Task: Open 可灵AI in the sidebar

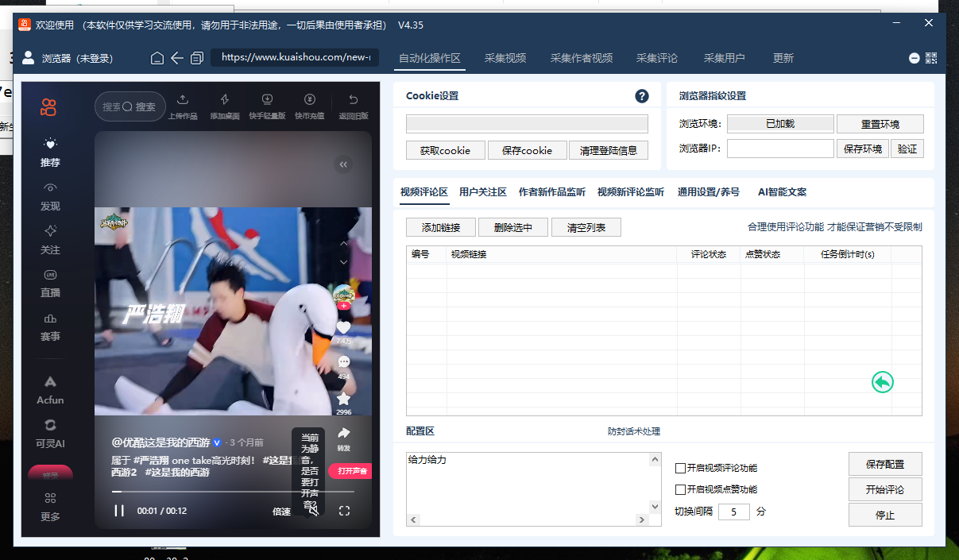Action: point(50,434)
